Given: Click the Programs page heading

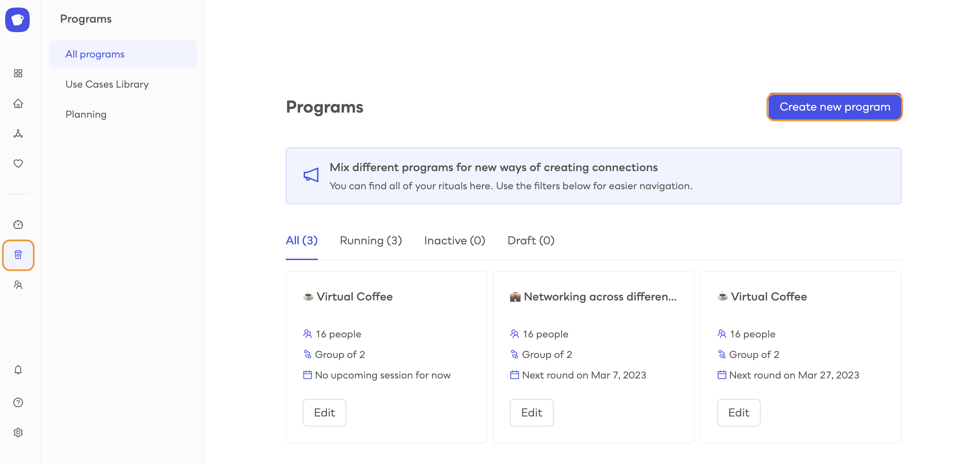Looking at the screenshot, I should tap(324, 107).
